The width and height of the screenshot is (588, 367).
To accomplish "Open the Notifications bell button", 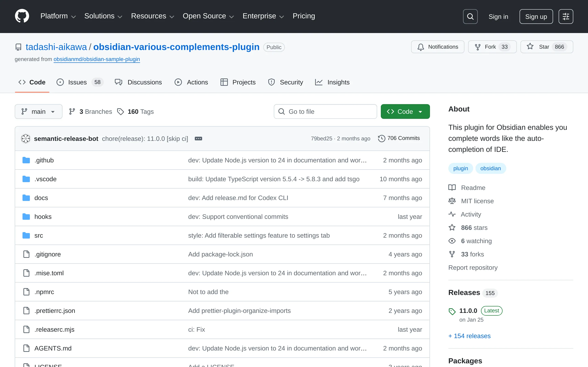I will coord(437,47).
